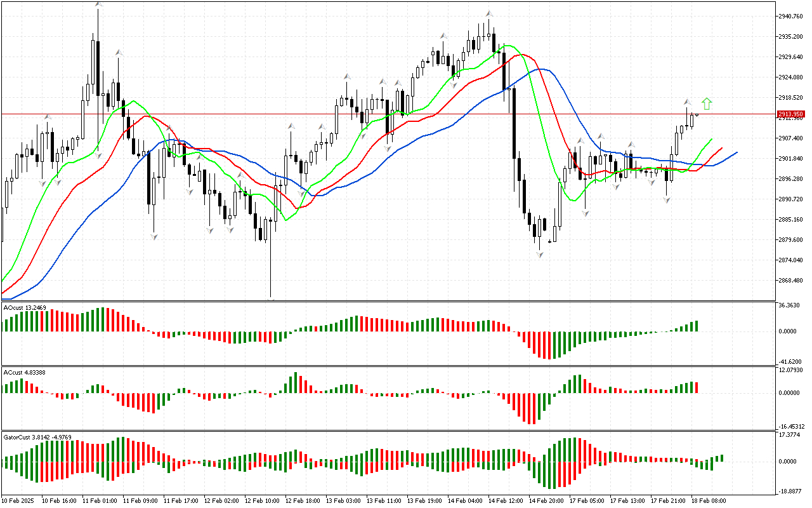Click the 17.3774 scale value in GatorCust panel
Screen dimensions: 812x508
[x=790, y=435]
